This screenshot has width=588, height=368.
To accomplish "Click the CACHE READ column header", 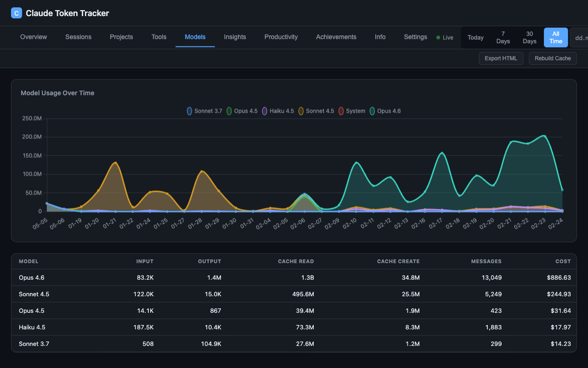I will [296, 261].
